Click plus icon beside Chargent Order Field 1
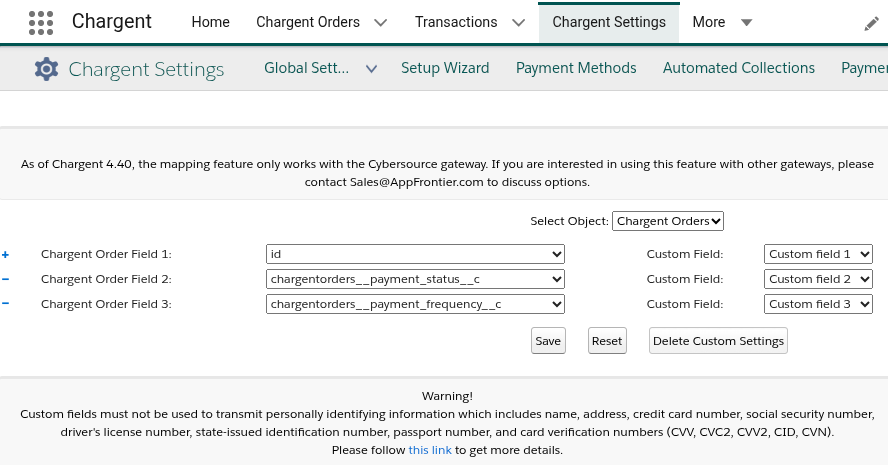Viewport: 888px width, 465px height. [x=5, y=255]
